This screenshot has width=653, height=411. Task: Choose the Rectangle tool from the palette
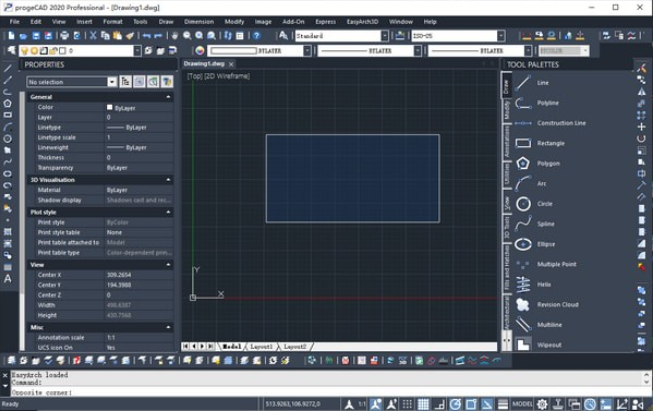(x=550, y=143)
